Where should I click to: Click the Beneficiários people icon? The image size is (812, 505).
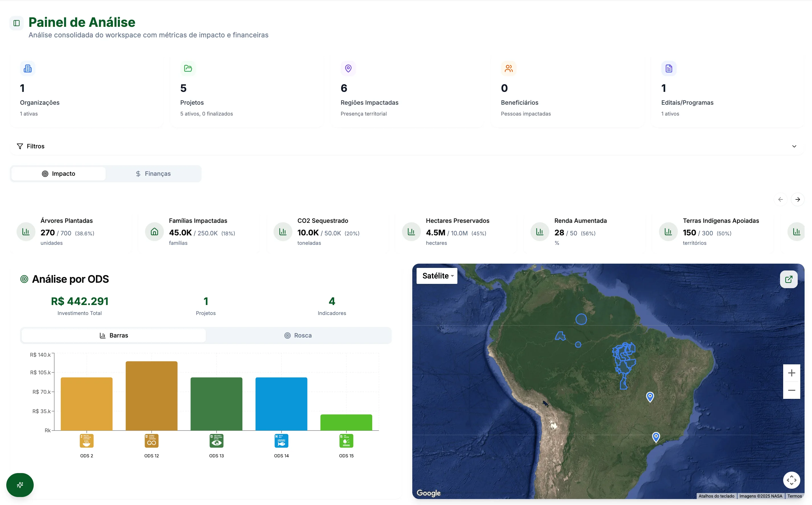pyautogui.click(x=508, y=68)
